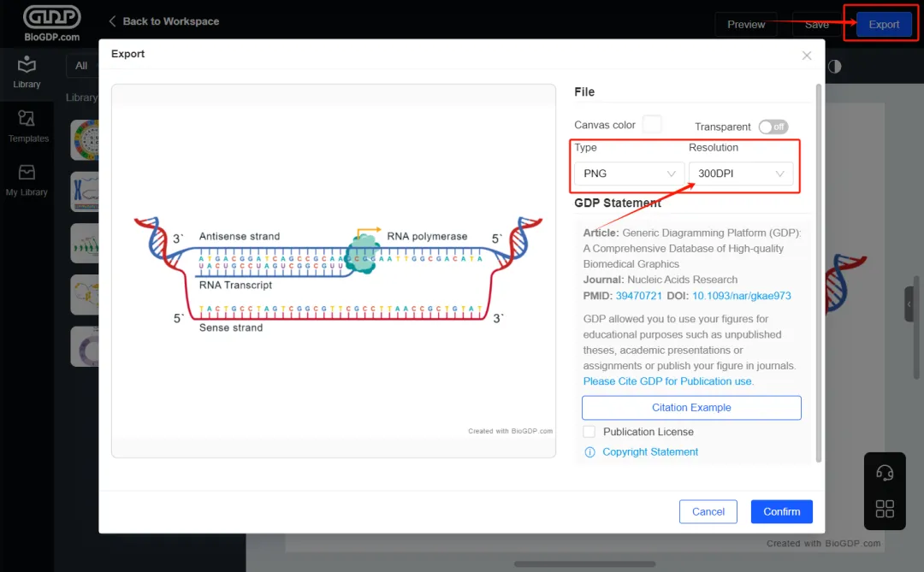This screenshot has width=924, height=572.
Task: Check the Publication License checkbox
Action: tap(589, 432)
